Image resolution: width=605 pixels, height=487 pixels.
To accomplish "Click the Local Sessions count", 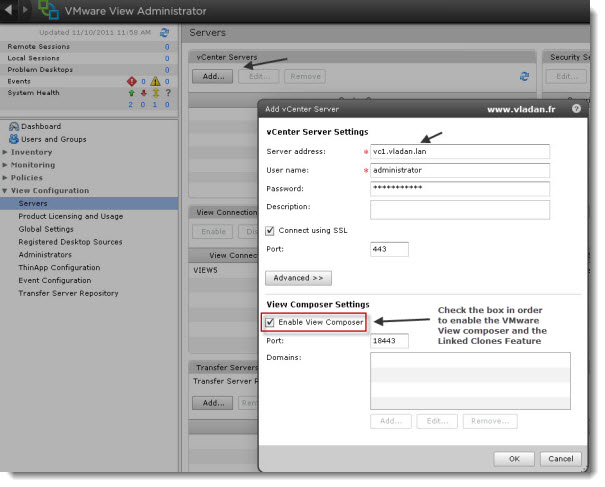I will point(167,58).
